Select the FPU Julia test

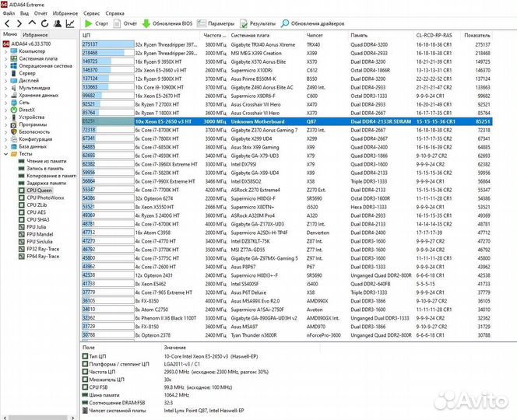click(x=33, y=226)
